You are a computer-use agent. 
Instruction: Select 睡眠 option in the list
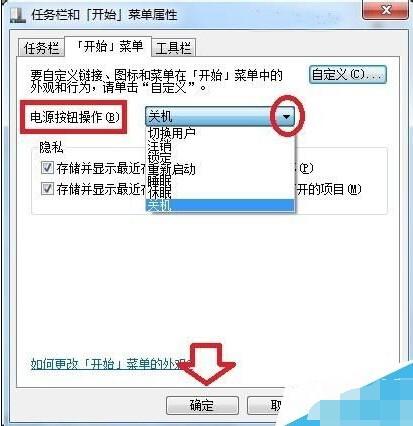click(220, 181)
